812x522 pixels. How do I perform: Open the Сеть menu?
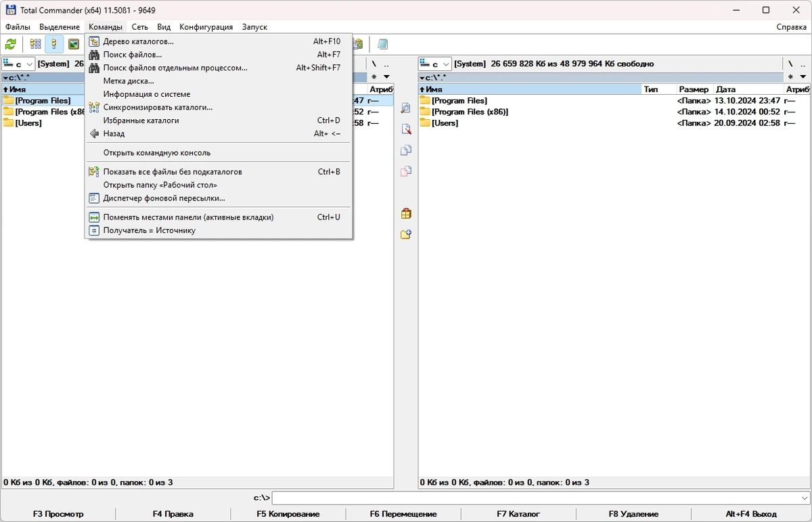coord(140,27)
